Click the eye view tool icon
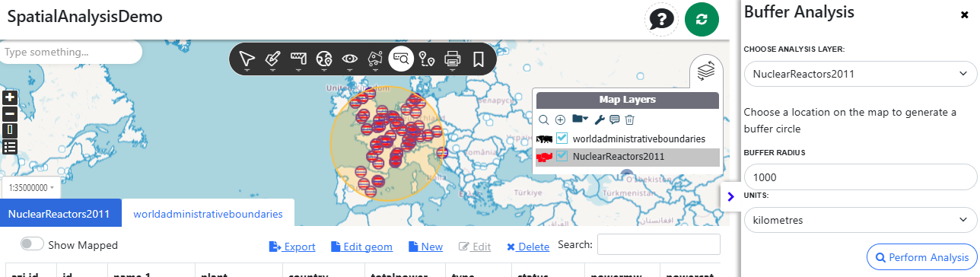The width and height of the screenshot is (980, 277). [350, 59]
